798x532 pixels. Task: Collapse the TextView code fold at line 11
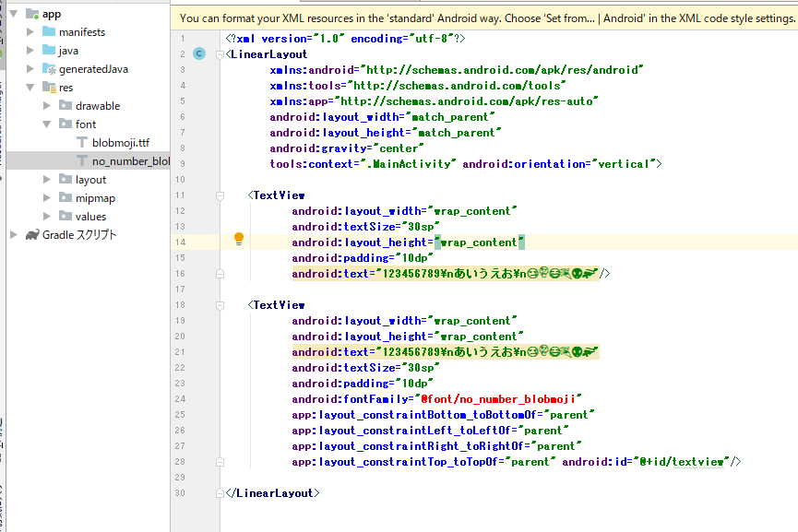(x=219, y=195)
